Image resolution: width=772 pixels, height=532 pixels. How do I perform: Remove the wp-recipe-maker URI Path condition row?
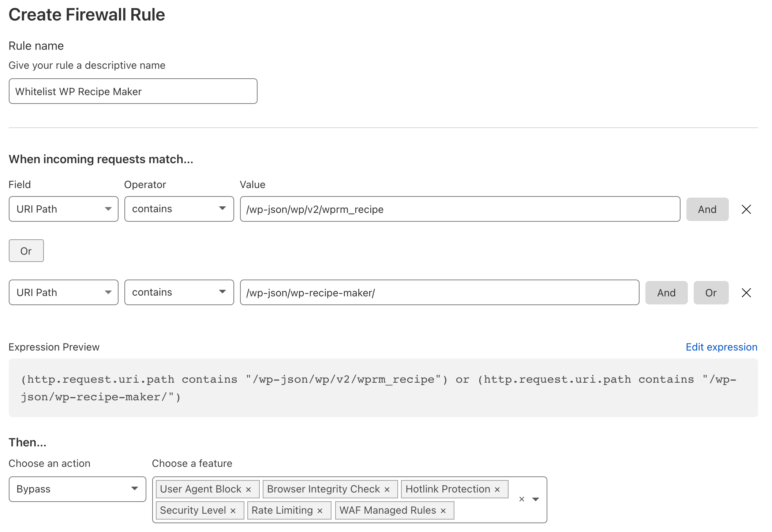[746, 293]
